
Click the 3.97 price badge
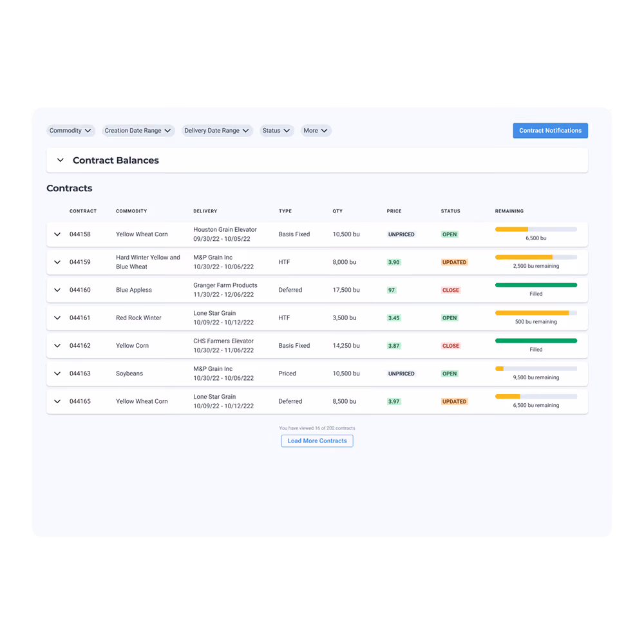coord(394,402)
